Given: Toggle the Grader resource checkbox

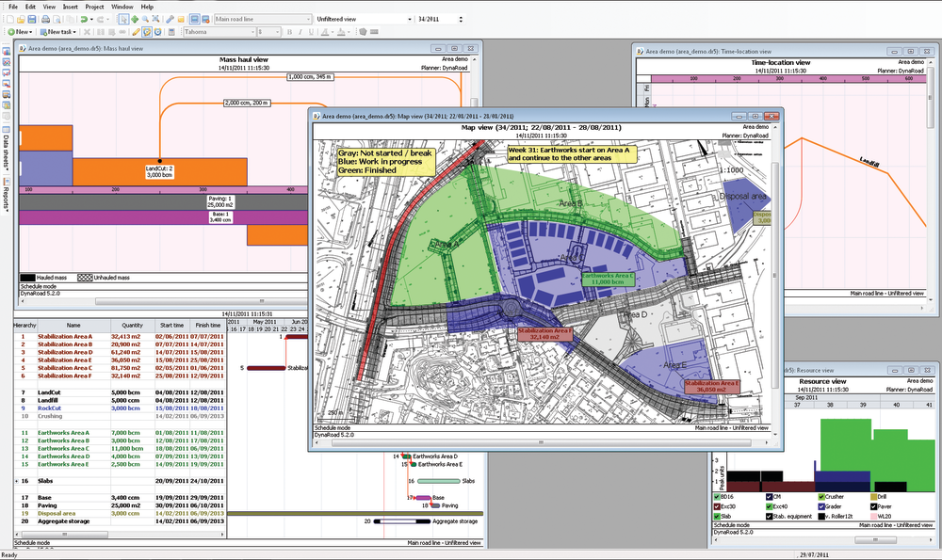Looking at the screenshot, I should (821, 506).
